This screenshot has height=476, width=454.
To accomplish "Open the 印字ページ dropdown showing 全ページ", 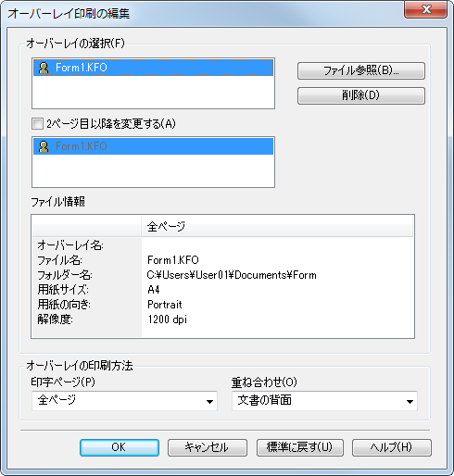I will pyautogui.click(x=124, y=401).
